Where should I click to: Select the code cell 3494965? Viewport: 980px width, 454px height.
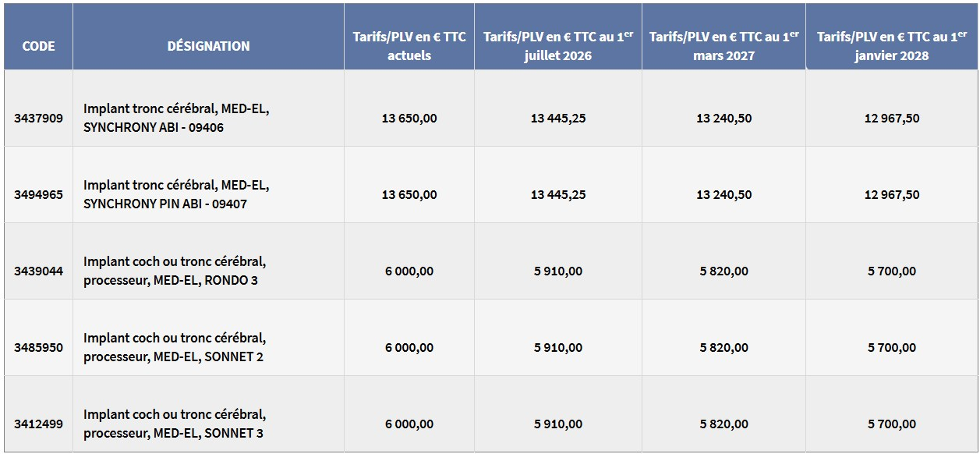38,195
